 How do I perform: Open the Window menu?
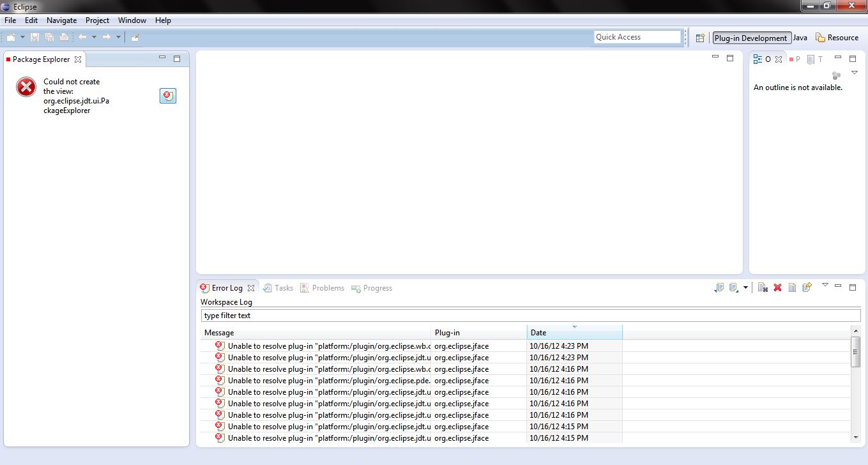click(x=132, y=20)
